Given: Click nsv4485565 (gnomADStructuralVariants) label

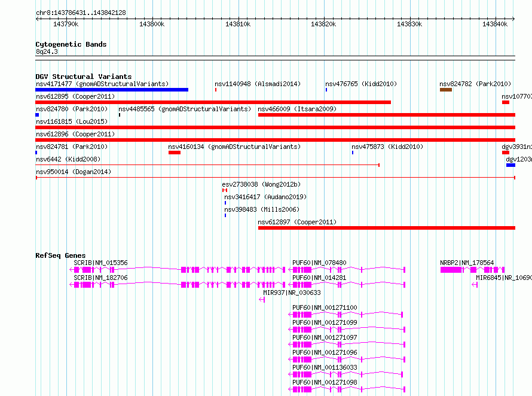Looking at the screenshot, I should point(185,109).
